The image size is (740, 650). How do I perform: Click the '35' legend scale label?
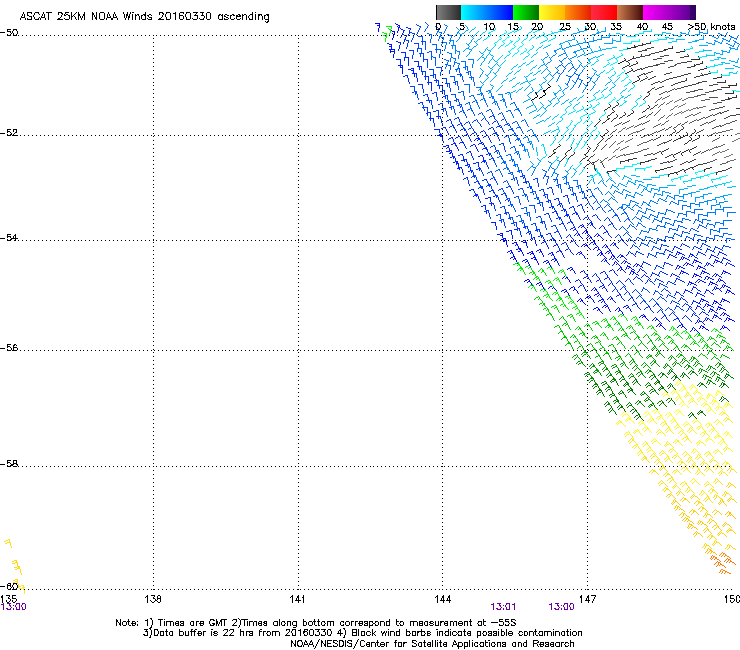click(x=616, y=27)
